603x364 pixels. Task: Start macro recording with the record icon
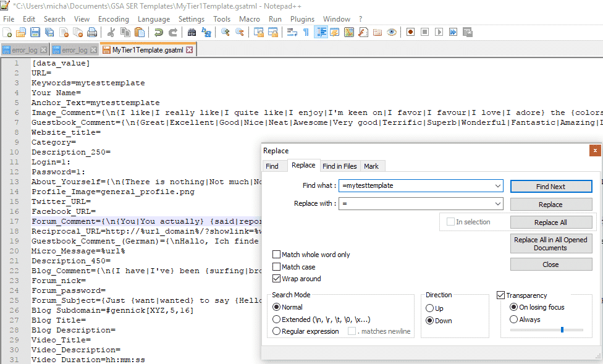tap(410, 32)
